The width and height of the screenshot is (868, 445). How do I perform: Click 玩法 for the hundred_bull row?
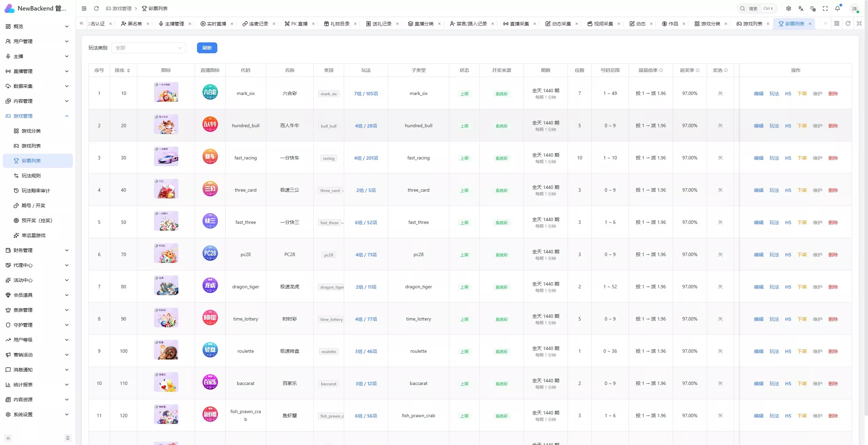point(774,126)
